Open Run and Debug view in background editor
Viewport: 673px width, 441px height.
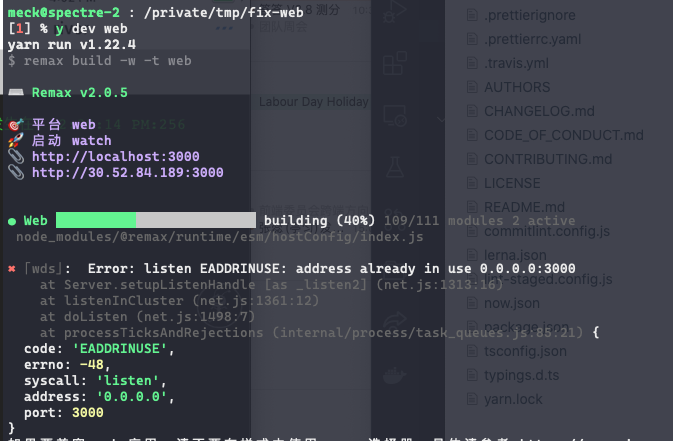[394, 12]
